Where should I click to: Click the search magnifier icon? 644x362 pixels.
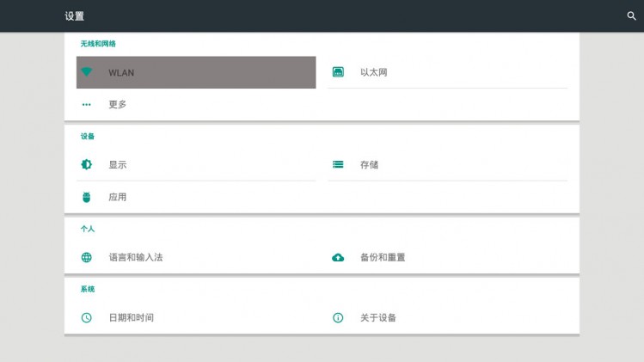click(631, 16)
